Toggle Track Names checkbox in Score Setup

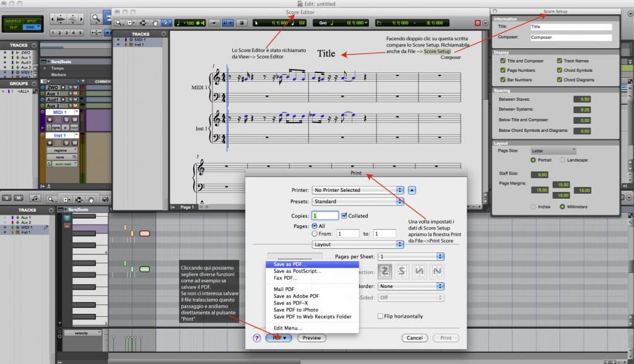(x=560, y=61)
